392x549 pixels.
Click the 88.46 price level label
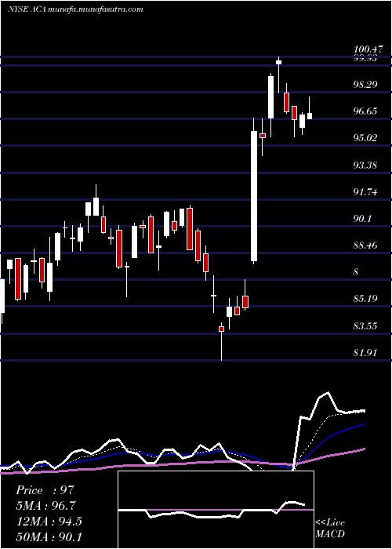[x=365, y=245]
